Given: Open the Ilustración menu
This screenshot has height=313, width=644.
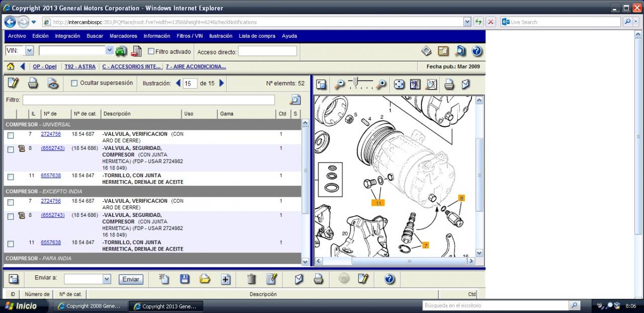Looking at the screenshot, I should [x=220, y=36].
